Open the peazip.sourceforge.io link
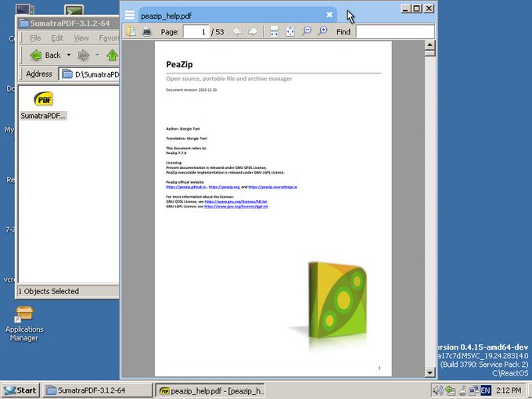This screenshot has height=399, width=532. tap(273, 187)
